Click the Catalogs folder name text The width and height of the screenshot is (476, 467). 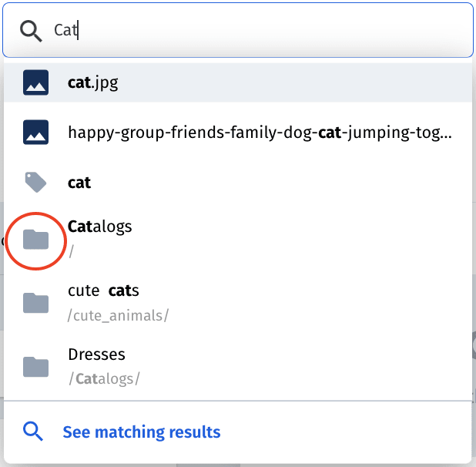(x=100, y=227)
